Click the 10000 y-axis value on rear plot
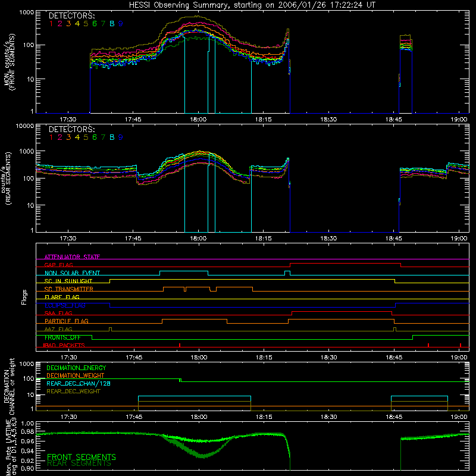 tap(25, 126)
